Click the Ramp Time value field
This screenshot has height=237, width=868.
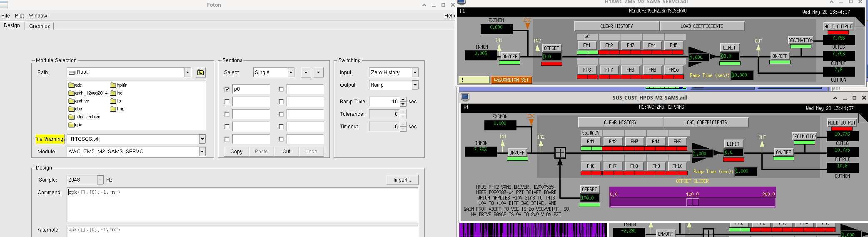(384, 102)
